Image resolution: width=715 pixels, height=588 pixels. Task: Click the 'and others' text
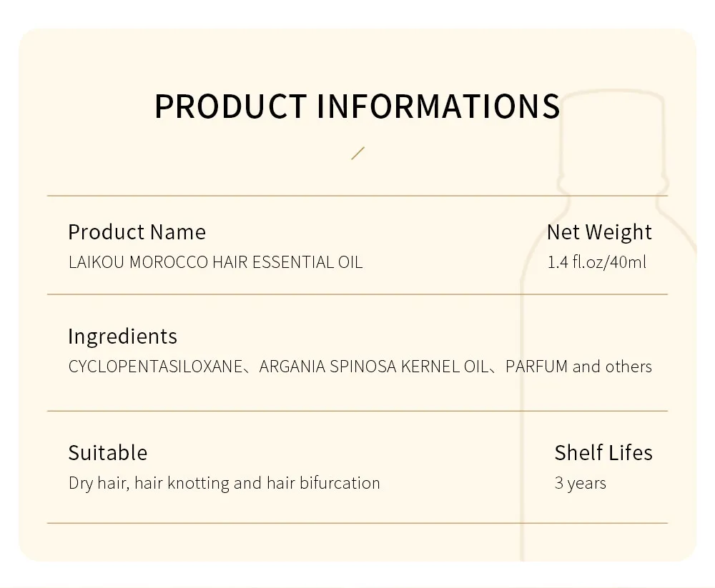[x=612, y=367]
